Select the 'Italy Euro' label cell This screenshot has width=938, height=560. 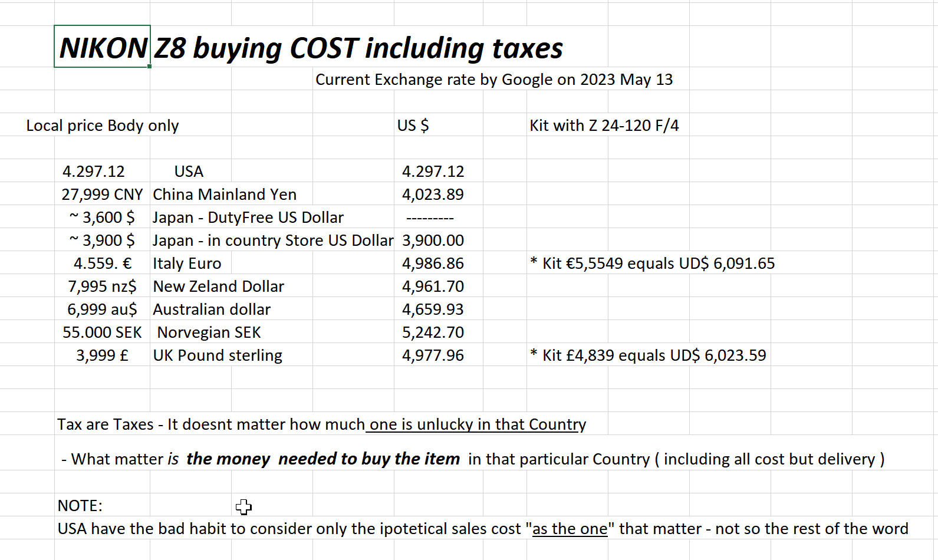[x=187, y=263]
